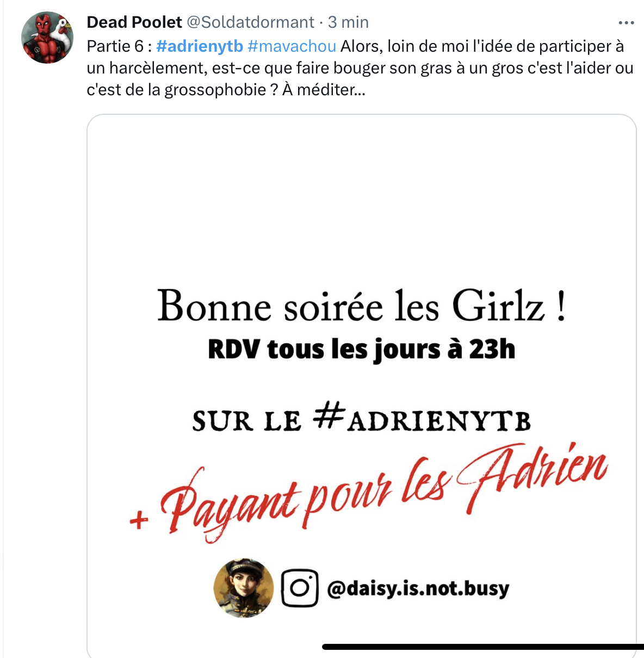Follow the bold #adrienytb hashtag link
This screenshot has width=644, height=658.
200,46
